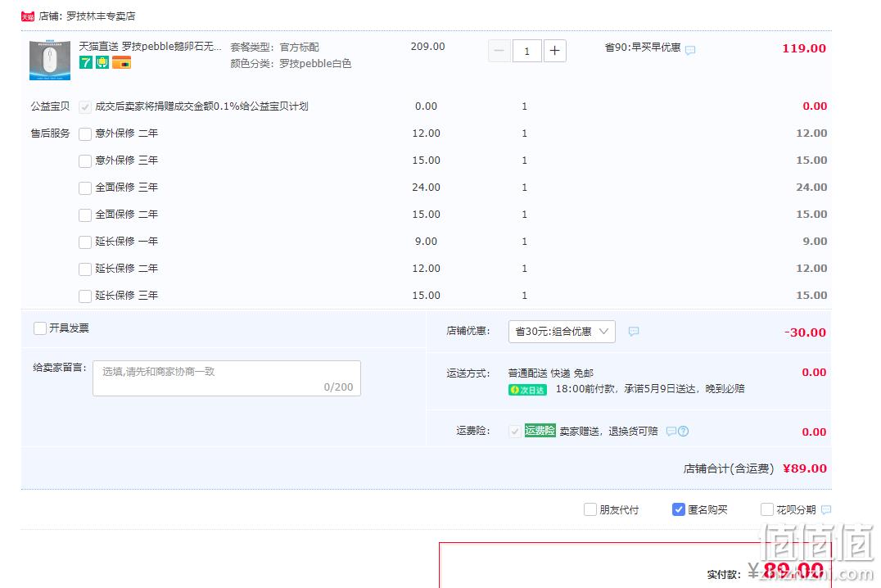Click the text 套餐类型：官方标配
Screen dimensions: 881x588
click(x=275, y=47)
